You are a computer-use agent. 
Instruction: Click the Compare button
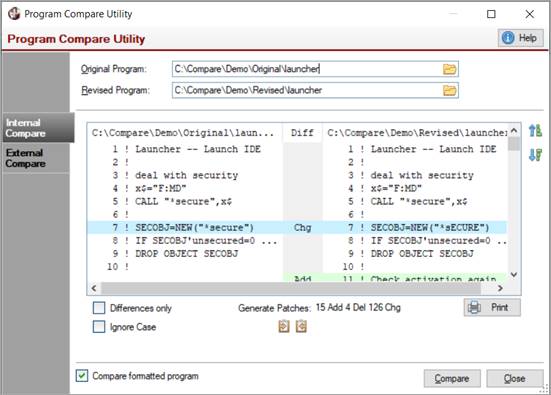(452, 378)
